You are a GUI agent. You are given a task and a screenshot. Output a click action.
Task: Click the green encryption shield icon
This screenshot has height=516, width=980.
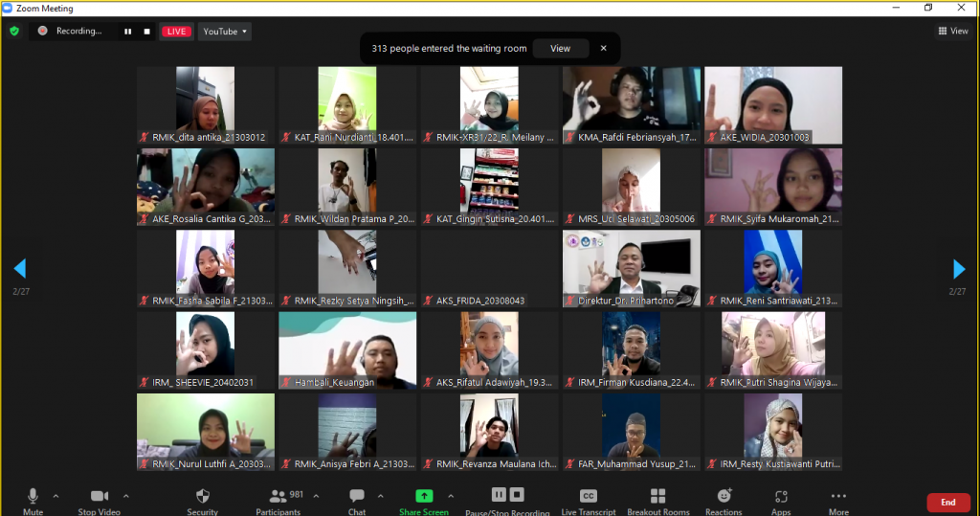[x=14, y=31]
